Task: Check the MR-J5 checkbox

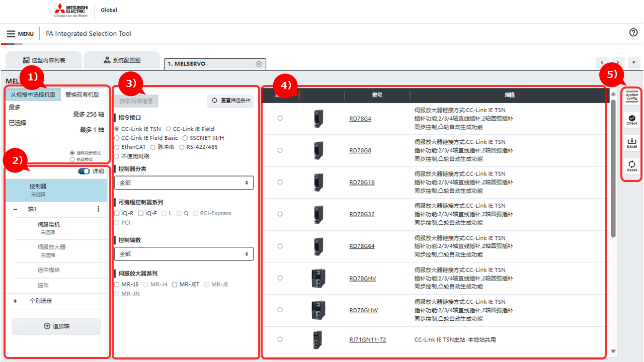Action: [x=117, y=285]
